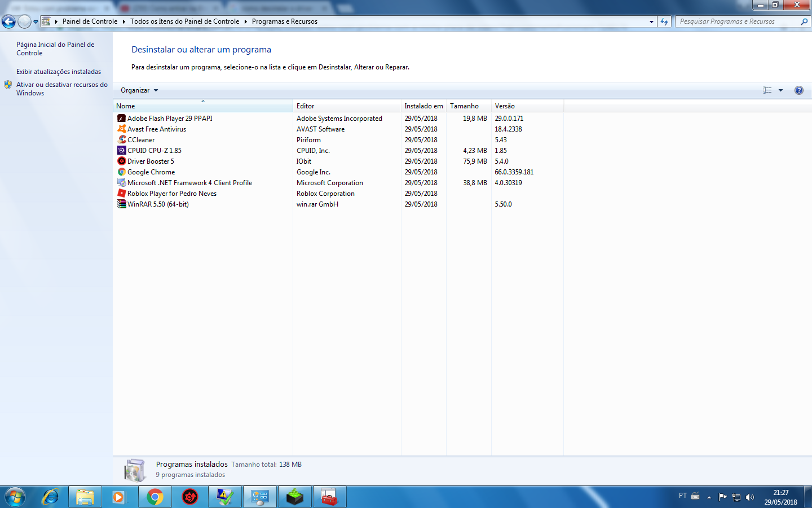Open Windows Media Player from the taskbar
812x508 pixels.
click(x=118, y=497)
